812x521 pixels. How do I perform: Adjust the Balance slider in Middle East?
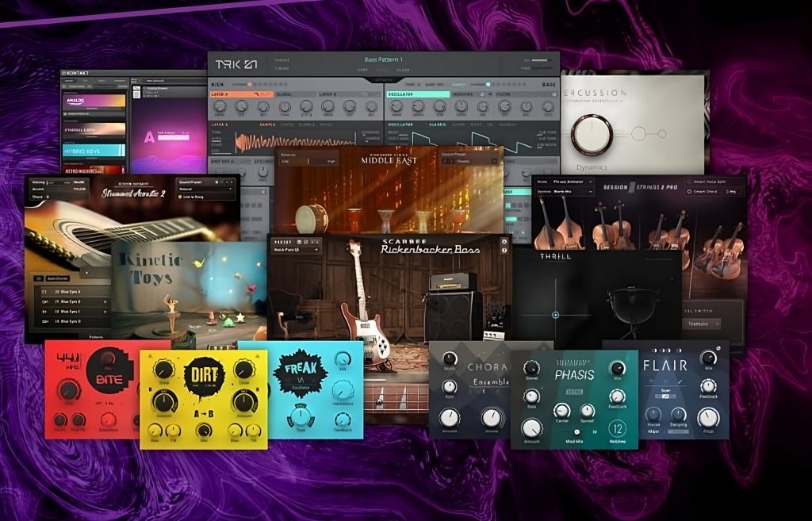pyautogui.click(x=308, y=161)
